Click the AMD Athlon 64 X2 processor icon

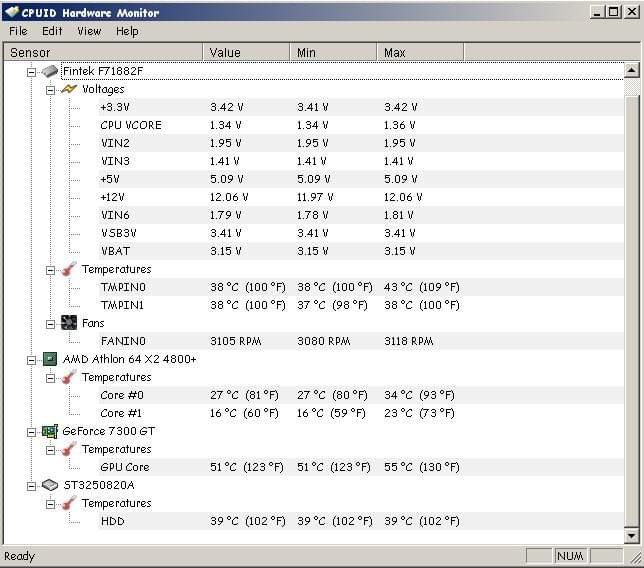tap(50, 359)
